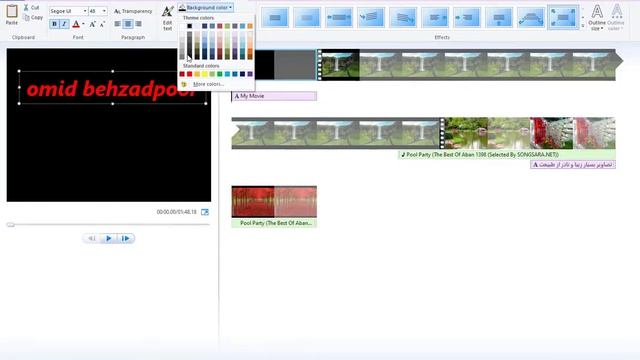Image resolution: width=640 pixels, height=360 pixels.
Task: Pick the black theme color swatch
Action: point(189,26)
